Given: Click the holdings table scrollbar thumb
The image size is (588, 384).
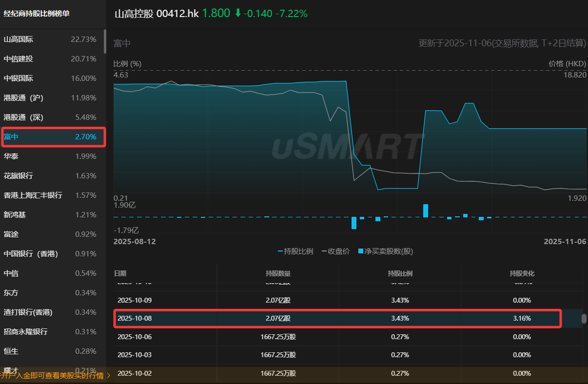Looking at the screenshot, I should click(584, 319).
